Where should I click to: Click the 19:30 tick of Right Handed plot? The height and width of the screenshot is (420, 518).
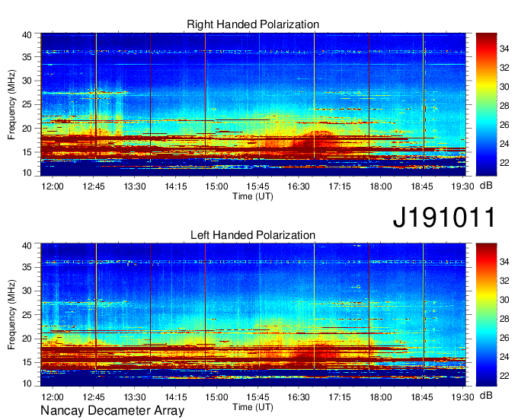coord(463,186)
